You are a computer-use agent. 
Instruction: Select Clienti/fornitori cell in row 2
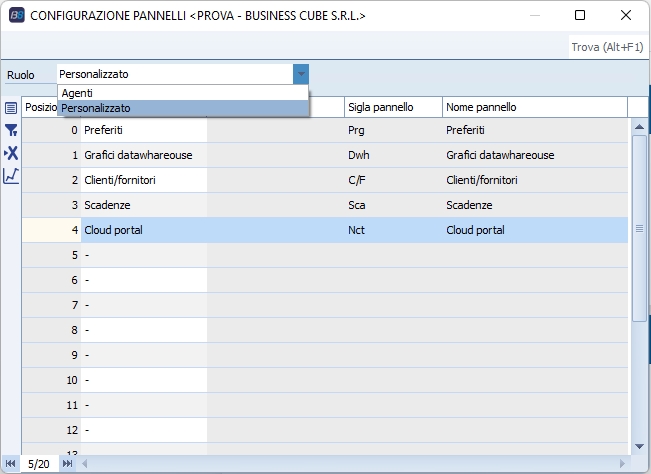click(x=144, y=180)
